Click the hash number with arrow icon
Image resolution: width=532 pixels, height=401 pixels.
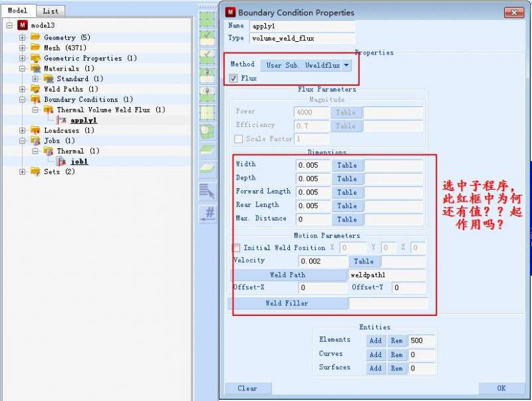(x=207, y=214)
